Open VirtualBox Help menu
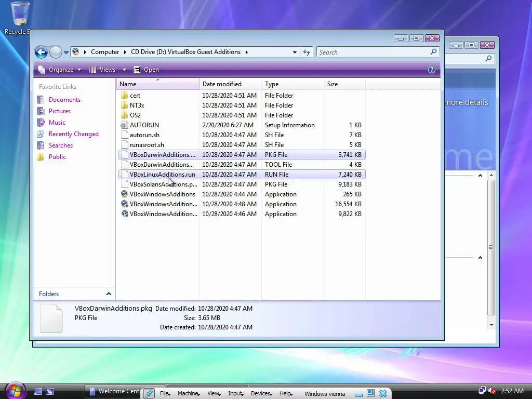 point(286,394)
